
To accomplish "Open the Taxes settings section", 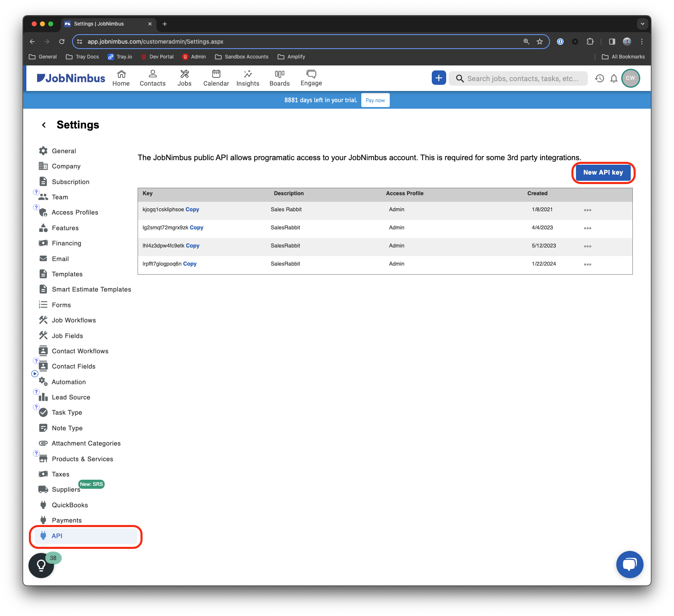I will [x=61, y=474].
